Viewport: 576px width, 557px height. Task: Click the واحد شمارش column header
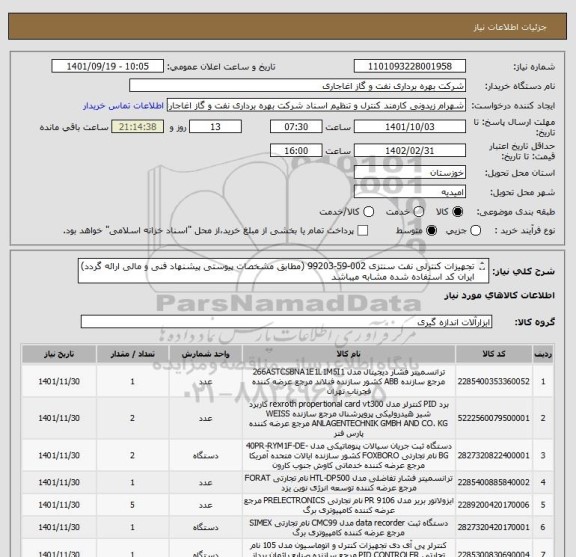pyautogui.click(x=205, y=354)
